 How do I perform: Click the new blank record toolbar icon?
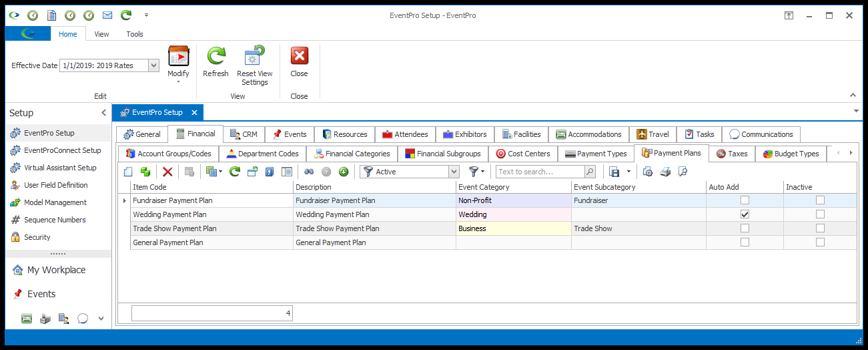129,172
